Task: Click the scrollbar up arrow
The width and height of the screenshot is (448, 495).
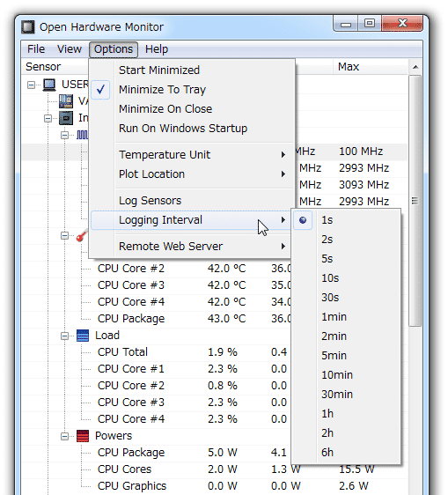Action: point(415,67)
